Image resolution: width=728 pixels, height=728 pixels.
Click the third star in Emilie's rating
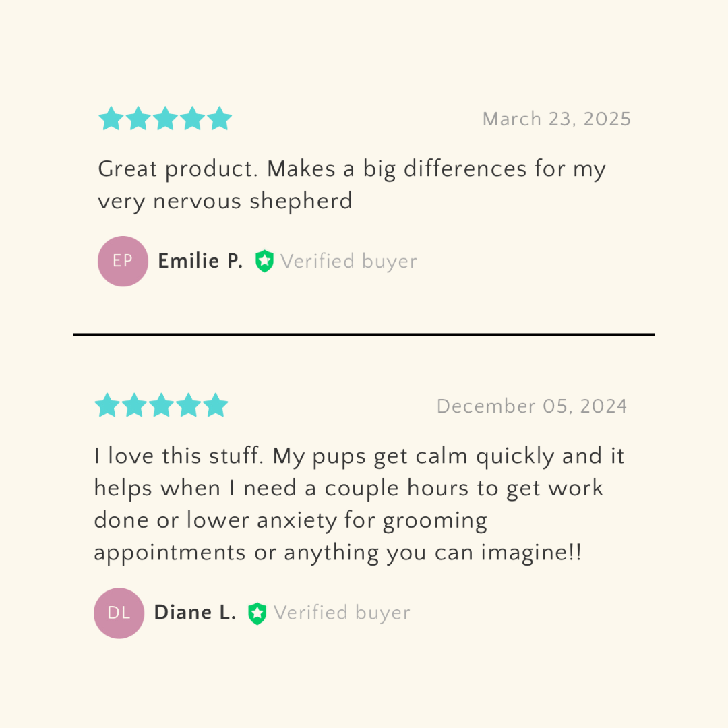point(165,119)
